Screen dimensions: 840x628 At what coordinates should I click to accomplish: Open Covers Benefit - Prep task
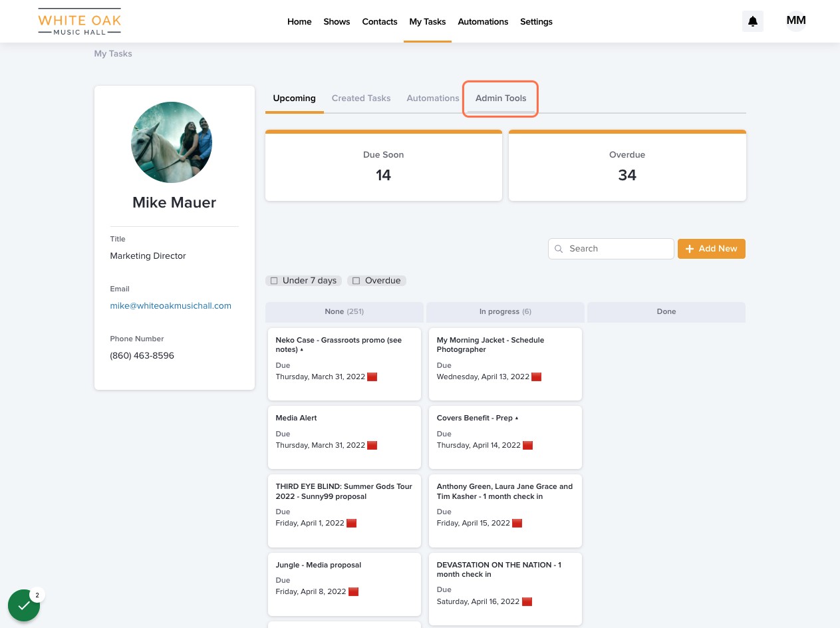pyautogui.click(x=505, y=437)
